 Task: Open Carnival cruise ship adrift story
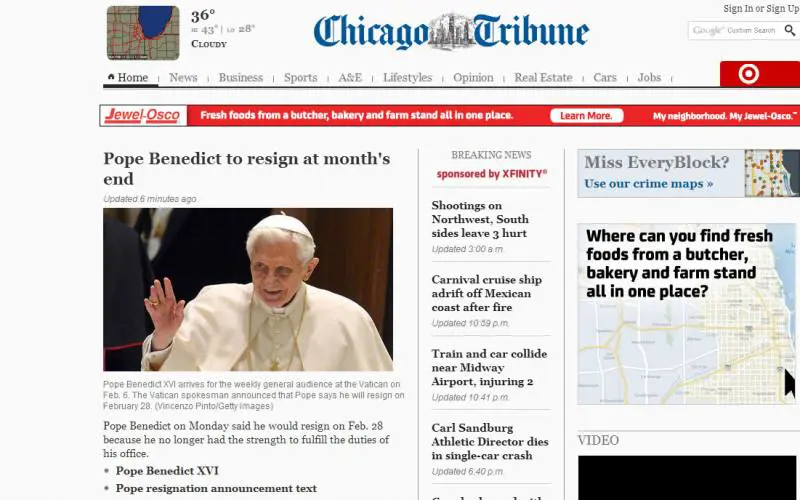[487, 293]
